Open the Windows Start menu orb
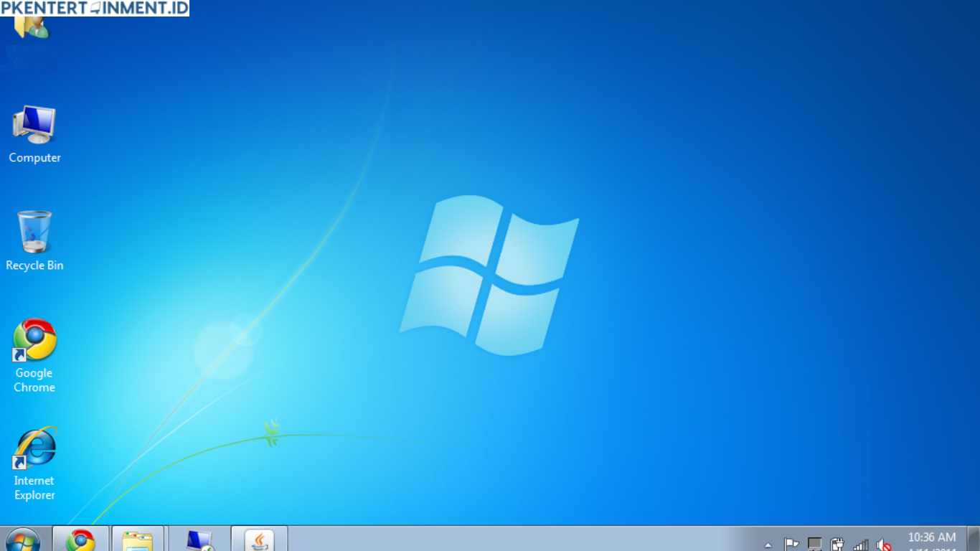The width and height of the screenshot is (980, 551). (23, 540)
